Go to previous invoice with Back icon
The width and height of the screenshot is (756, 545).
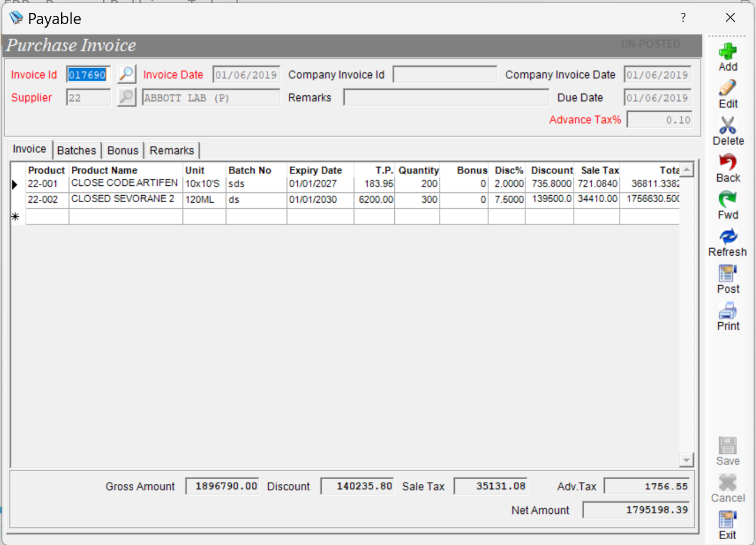(728, 162)
